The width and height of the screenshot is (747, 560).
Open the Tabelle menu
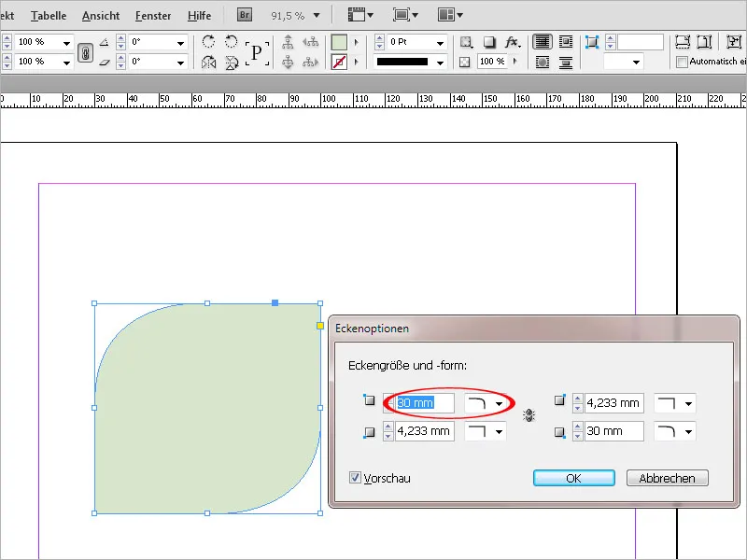point(49,16)
